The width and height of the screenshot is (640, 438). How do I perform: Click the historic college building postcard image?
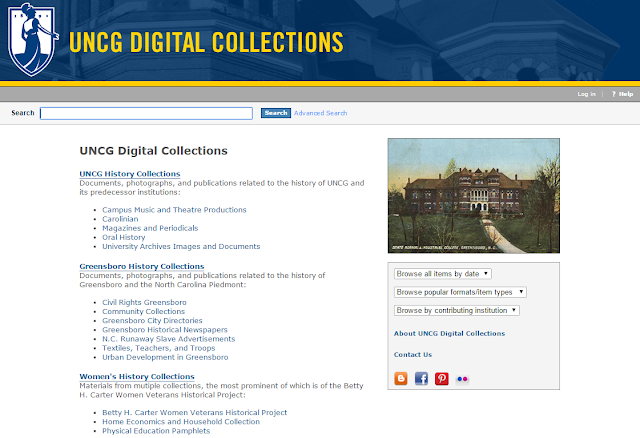click(473, 196)
